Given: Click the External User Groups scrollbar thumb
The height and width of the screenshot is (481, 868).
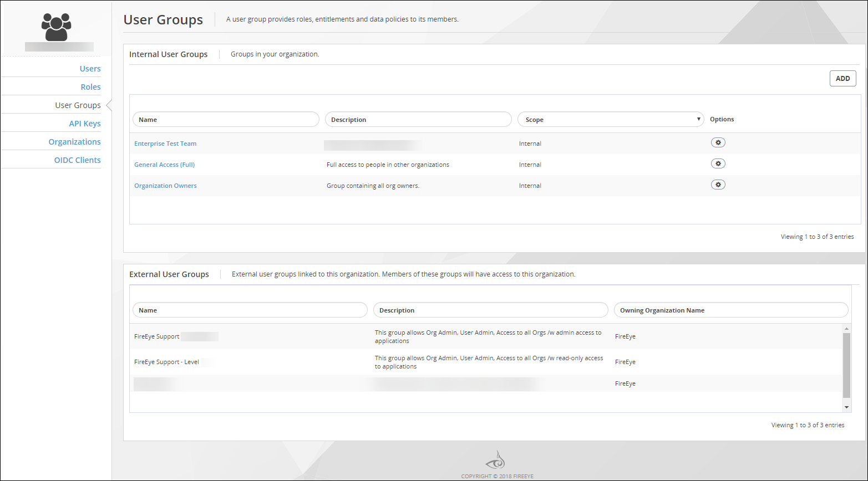Looking at the screenshot, I should [846, 365].
